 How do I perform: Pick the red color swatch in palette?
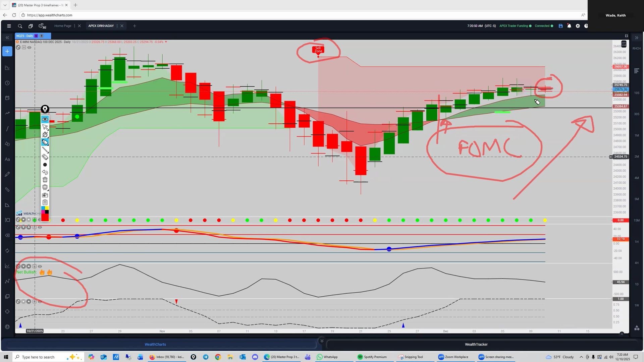pos(45,218)
